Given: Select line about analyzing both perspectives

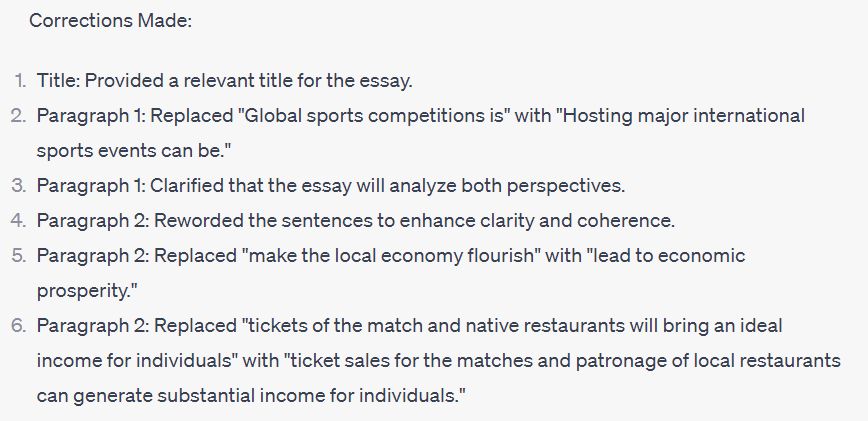Looking at the screenshot, I should pos(331,186).
